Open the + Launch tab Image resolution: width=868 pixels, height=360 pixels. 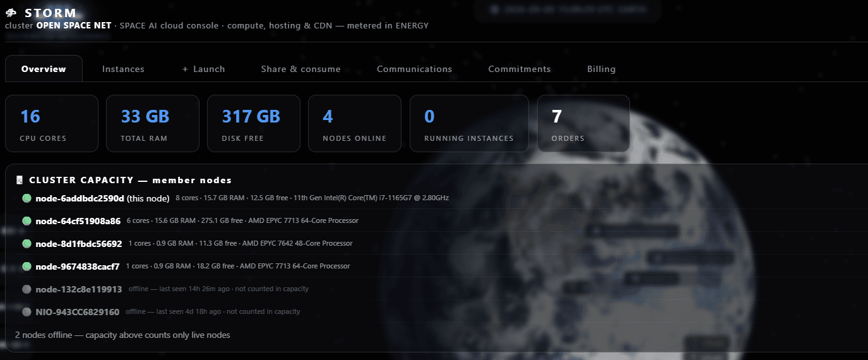(x=203, y=69)
